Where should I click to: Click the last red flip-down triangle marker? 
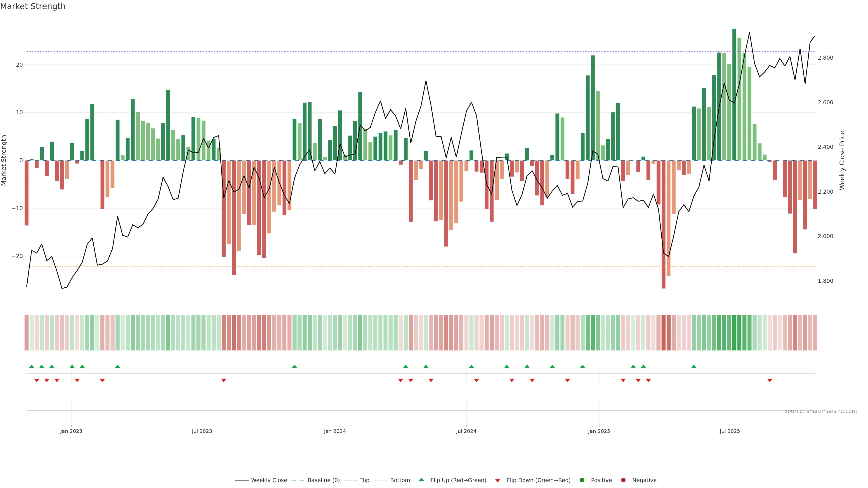coord(770,380)
